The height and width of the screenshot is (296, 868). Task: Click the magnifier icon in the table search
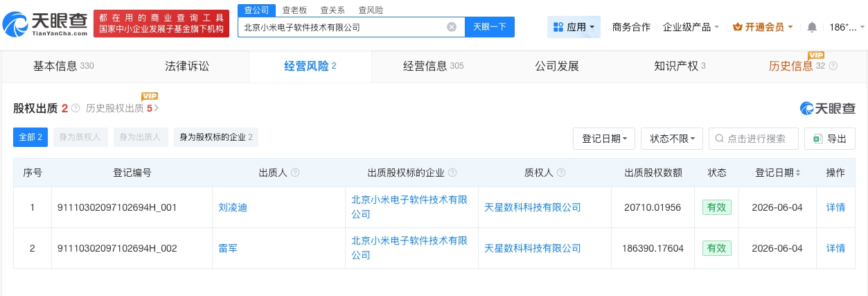click(x=720, y=139)
